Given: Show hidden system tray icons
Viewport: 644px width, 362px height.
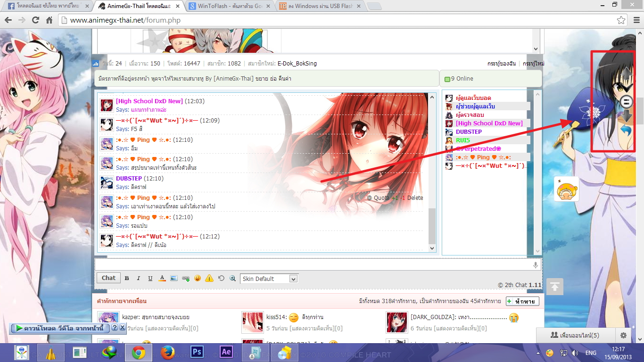Looking at the screenshot, I should 538,353.
